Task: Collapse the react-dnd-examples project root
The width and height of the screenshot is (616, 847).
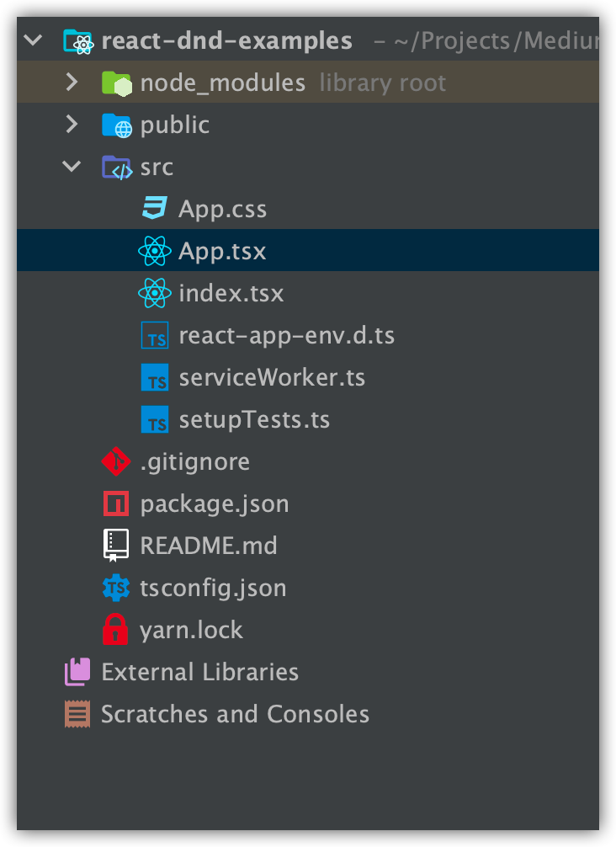Action: pyautogui.click(x=32, y=40)
